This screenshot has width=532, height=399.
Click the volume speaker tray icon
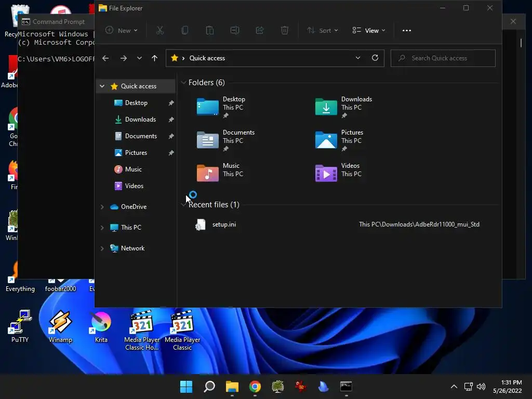pos(481,387)
